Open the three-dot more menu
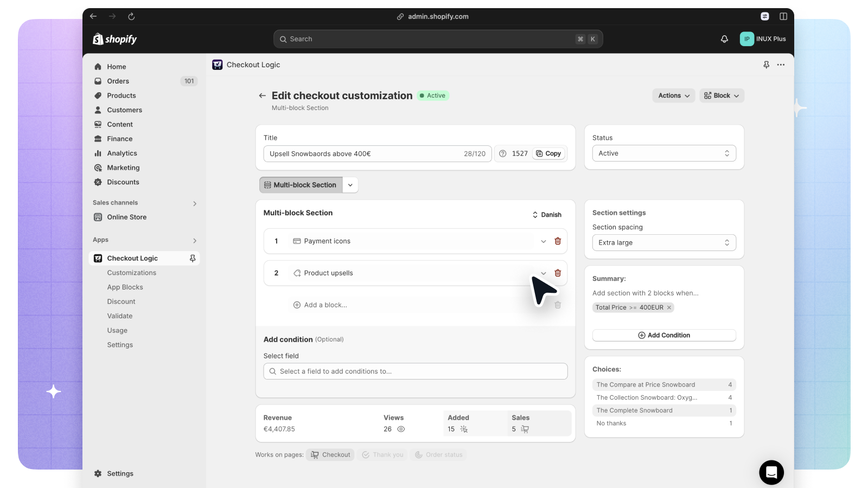The width and height of the screenshot is (868, 488). tap(781, 65)
